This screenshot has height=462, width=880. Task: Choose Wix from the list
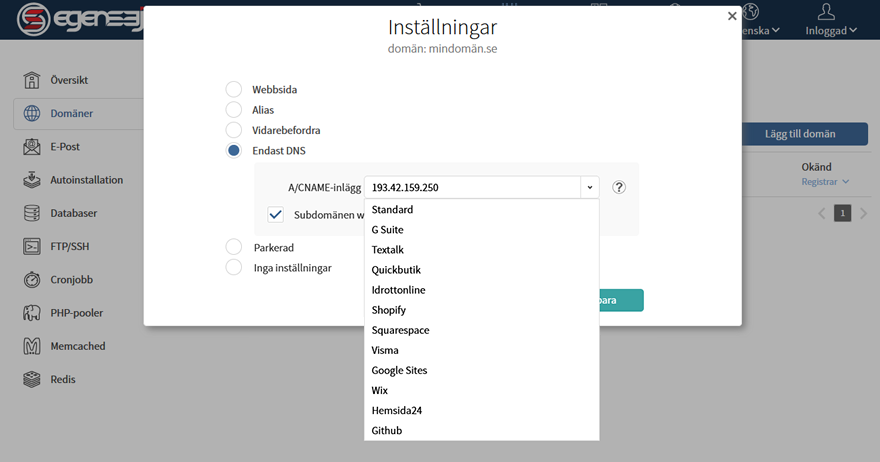tap(482, 391)
